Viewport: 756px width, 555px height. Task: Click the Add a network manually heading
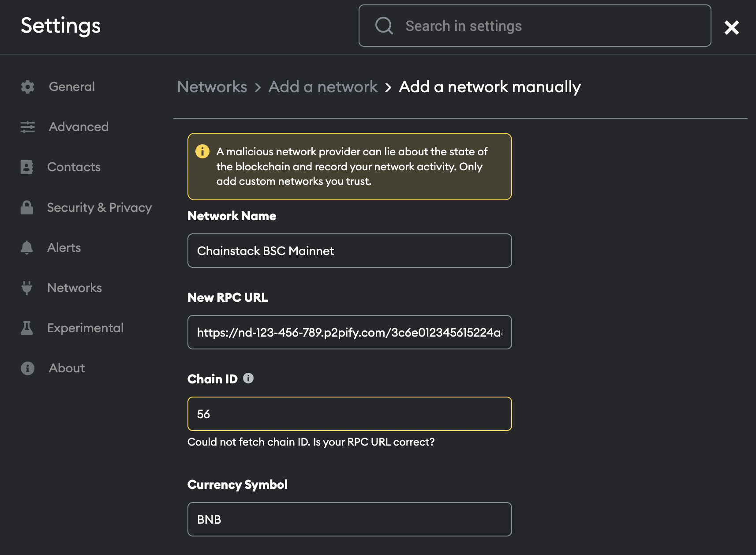[490, 87]
